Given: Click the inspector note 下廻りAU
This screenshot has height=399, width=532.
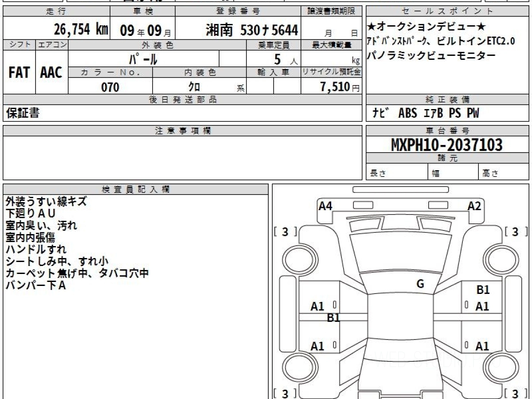Looking at the screenshot, I should [x=31, y=213].
